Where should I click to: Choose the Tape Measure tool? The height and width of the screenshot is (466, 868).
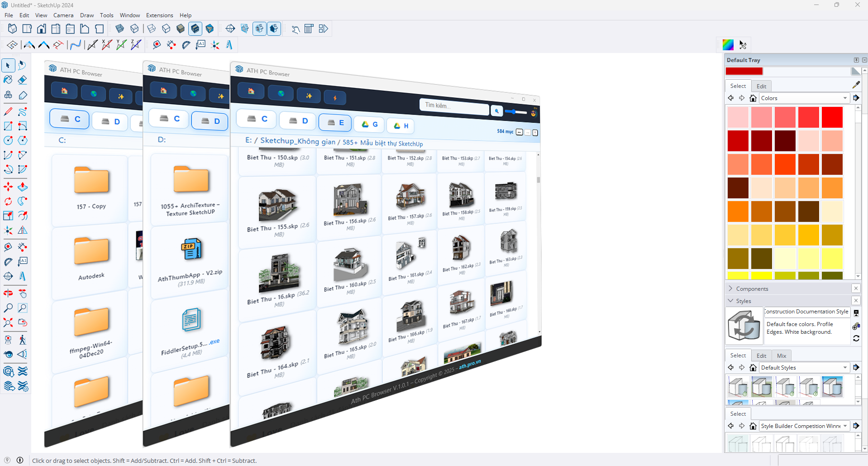(8, 247)
